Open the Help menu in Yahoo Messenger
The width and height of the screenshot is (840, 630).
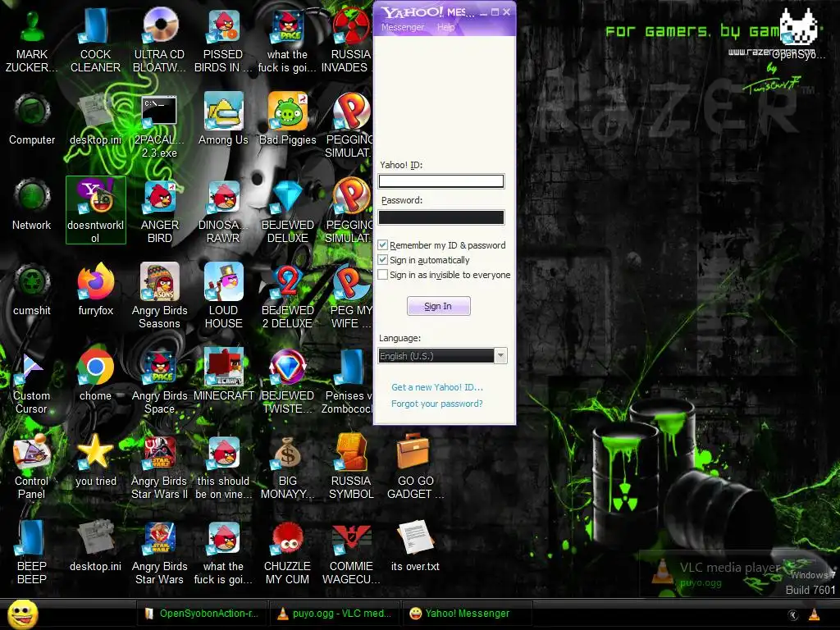pos(445,27)
